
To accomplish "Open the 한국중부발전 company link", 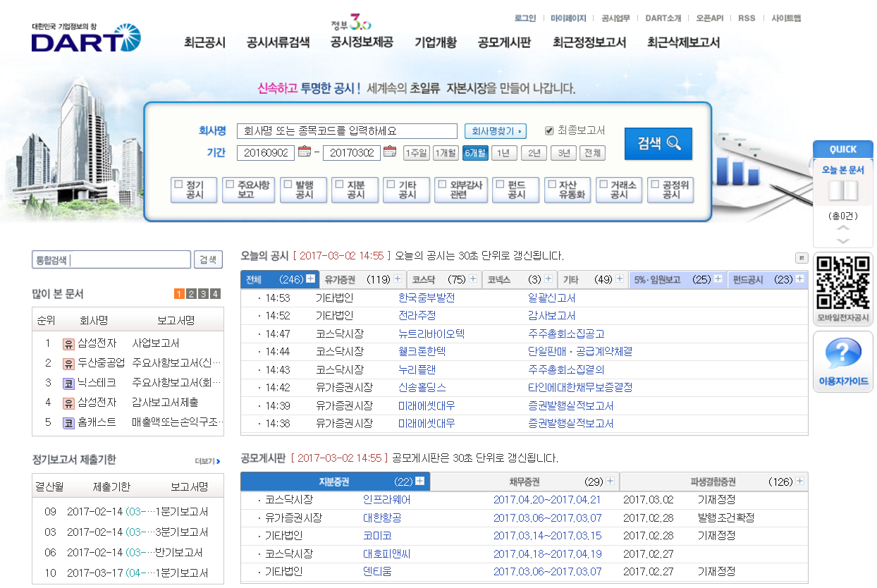I will [427, 298].
